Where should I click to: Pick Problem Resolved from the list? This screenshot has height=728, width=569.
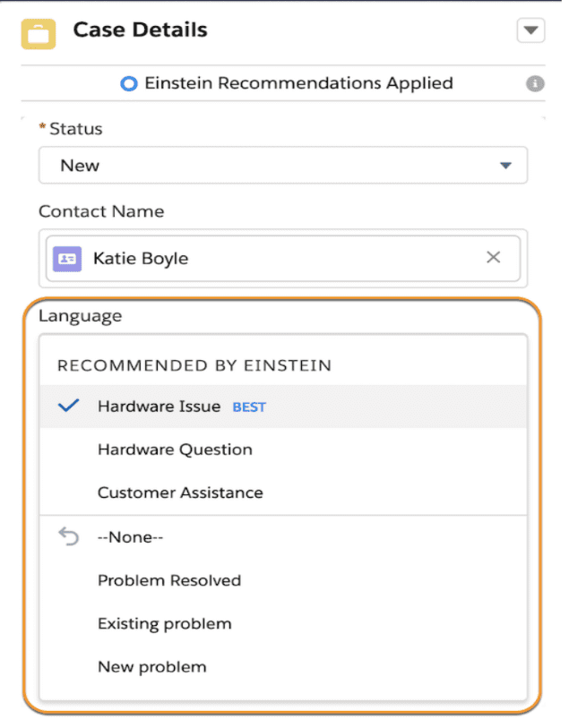[169, 580]
